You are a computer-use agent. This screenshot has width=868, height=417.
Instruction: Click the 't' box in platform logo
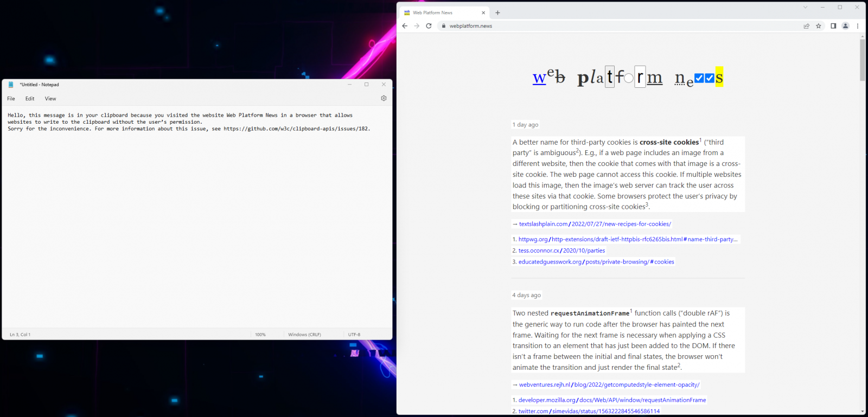(x=610, y=77)
